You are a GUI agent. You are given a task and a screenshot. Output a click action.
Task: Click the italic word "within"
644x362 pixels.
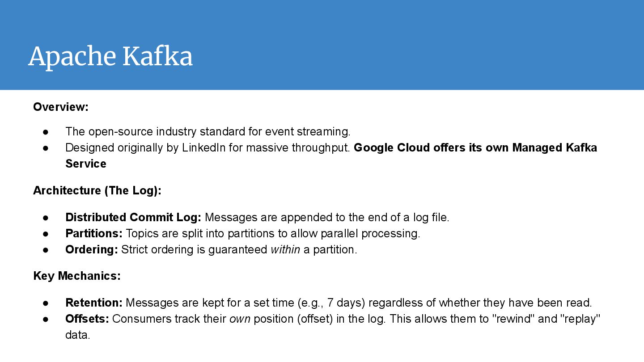(285, 249)
